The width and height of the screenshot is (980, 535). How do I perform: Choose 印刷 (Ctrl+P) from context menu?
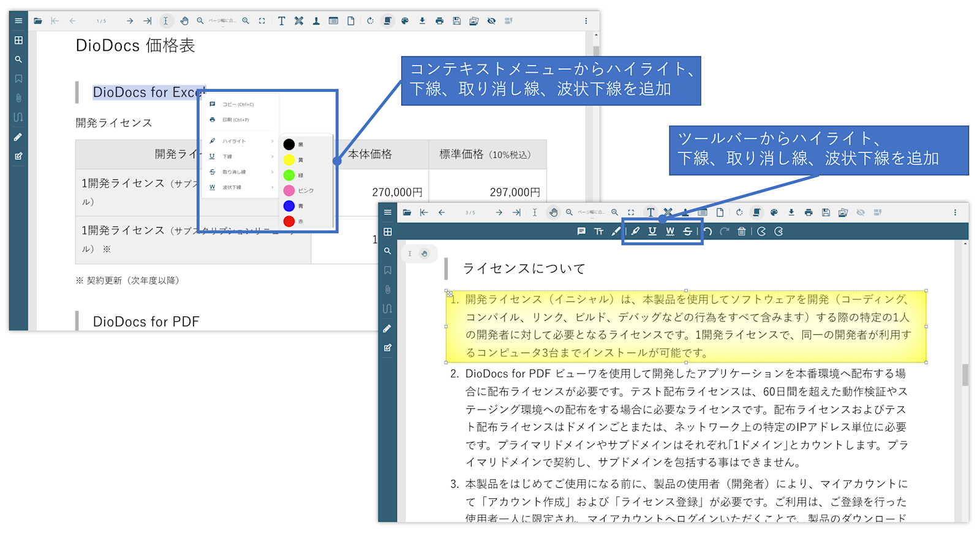239,120
